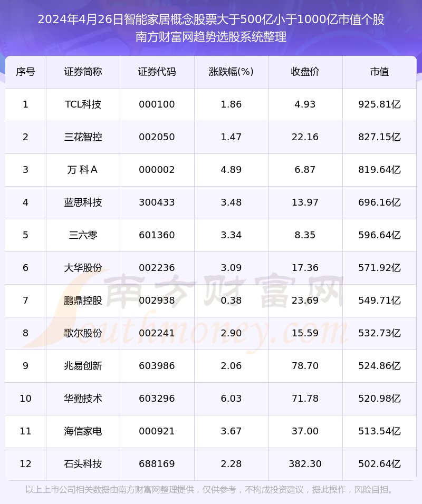The image size is (422, 504).
Task: Select stock code 002236 for 大华股份
Action: click(157, 268)
